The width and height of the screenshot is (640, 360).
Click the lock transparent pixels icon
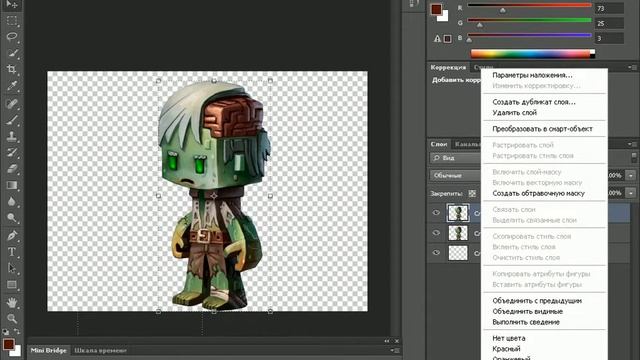[x=472, y=193]
